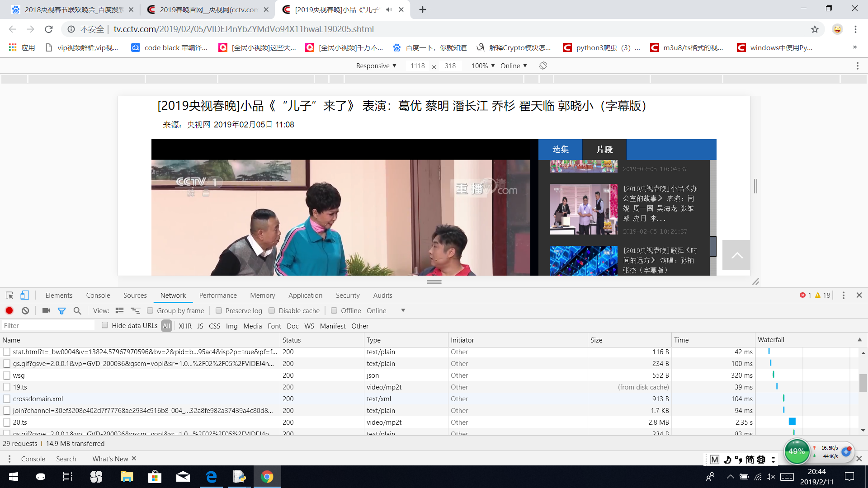Image resolution: width=868 pixels, height=488 pixels.
Task: Open the 100% zoom dropdown
Action: [483, 66]
